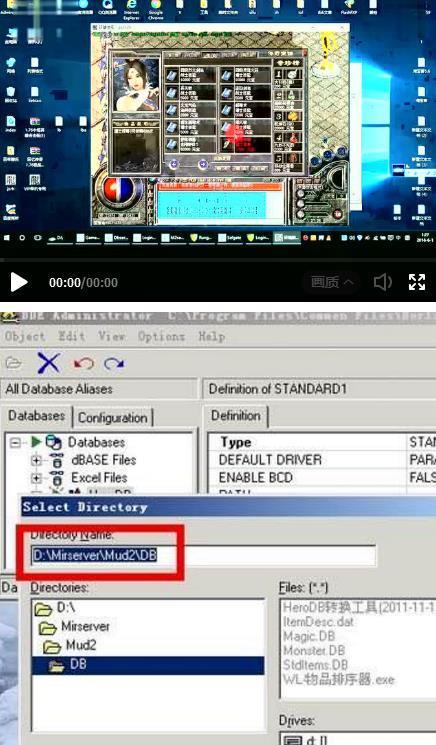Click the Directory Name input field
This screenshot has width=436, height=745.
point(204,555)
